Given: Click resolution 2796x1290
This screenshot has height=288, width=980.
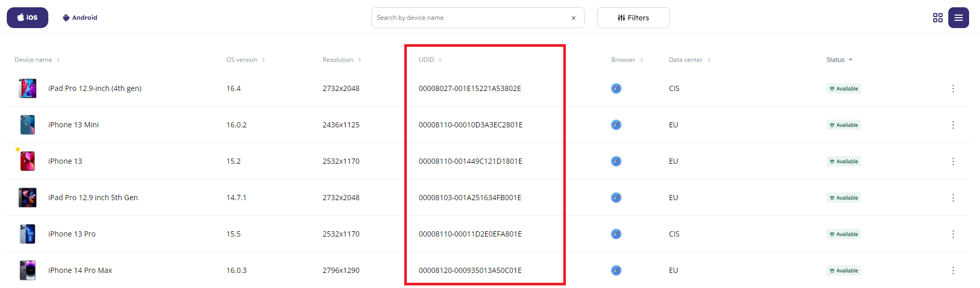Looking at the screenshot, I should point(341,270).
